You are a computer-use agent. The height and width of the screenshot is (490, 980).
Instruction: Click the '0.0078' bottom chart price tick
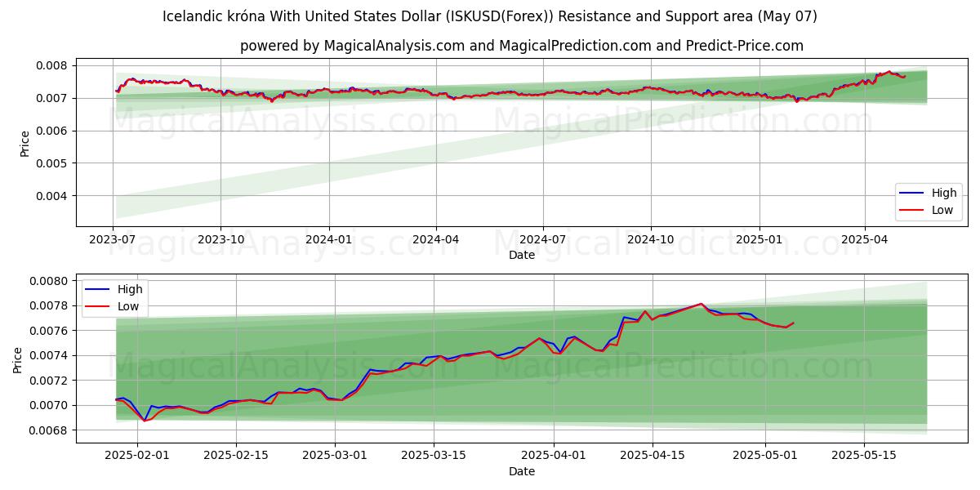coord(51,306)
